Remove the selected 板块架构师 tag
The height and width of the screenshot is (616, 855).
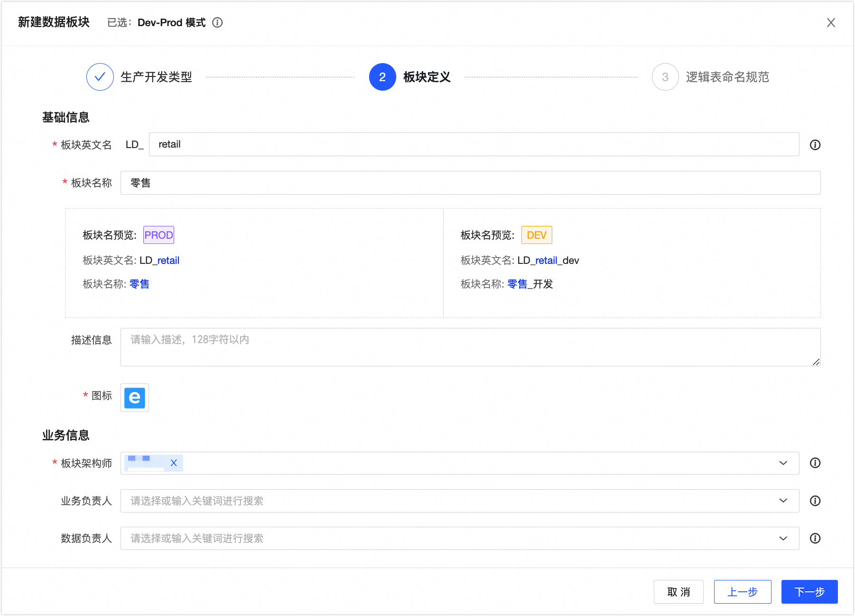click(174, 463)
